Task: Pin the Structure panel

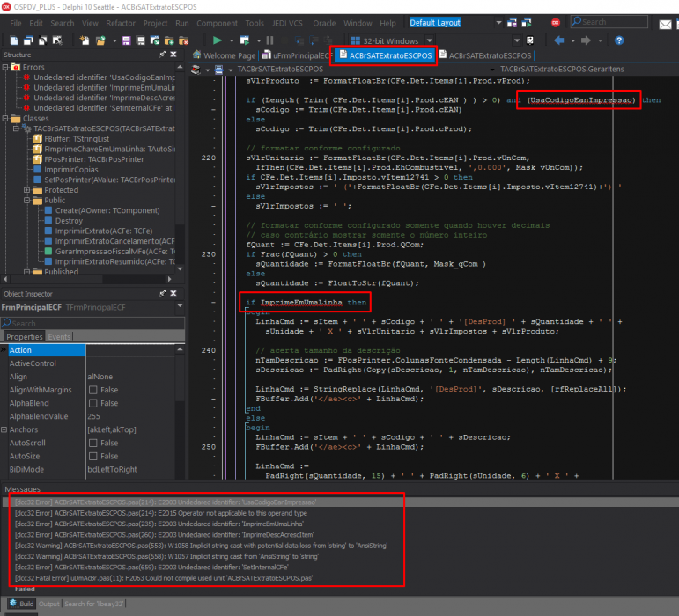Action: click(162, 55)
